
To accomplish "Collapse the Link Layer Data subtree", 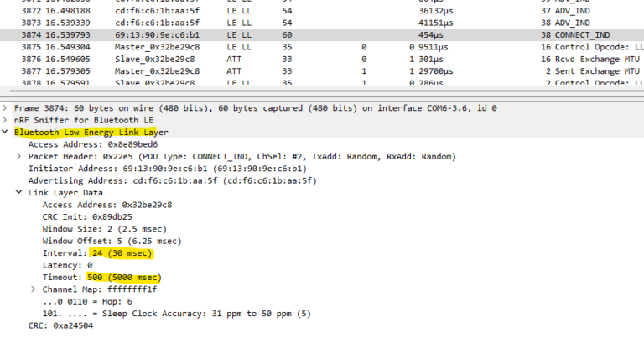I will (19, 193).
